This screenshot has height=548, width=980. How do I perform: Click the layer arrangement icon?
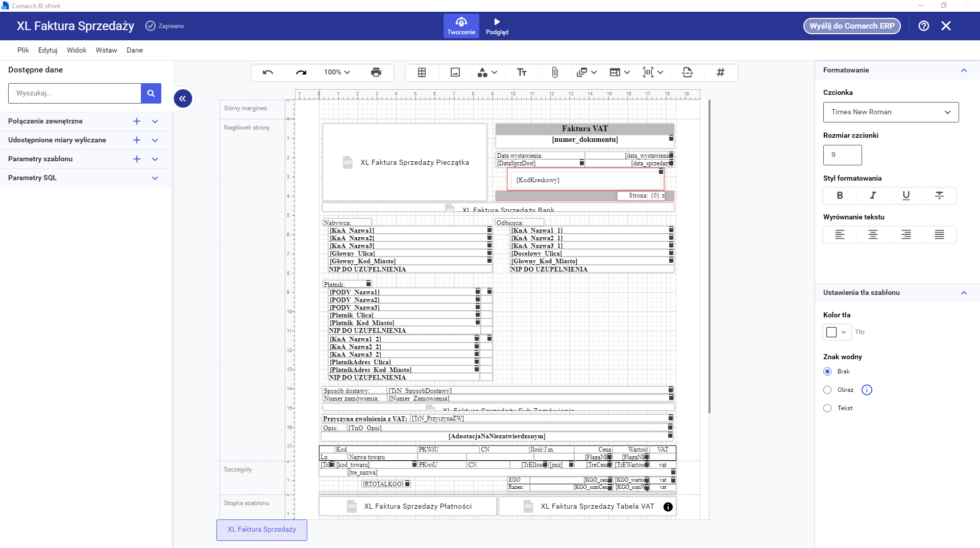(582, 72)
